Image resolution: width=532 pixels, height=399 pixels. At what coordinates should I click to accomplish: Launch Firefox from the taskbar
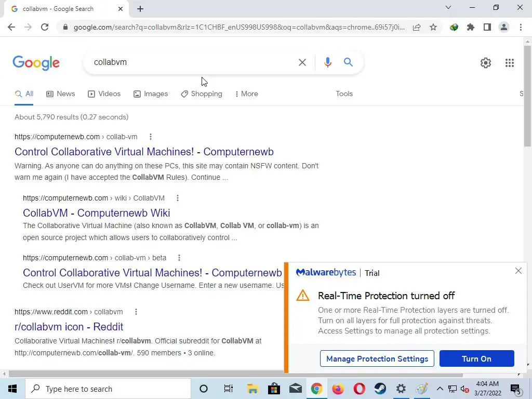338,389
